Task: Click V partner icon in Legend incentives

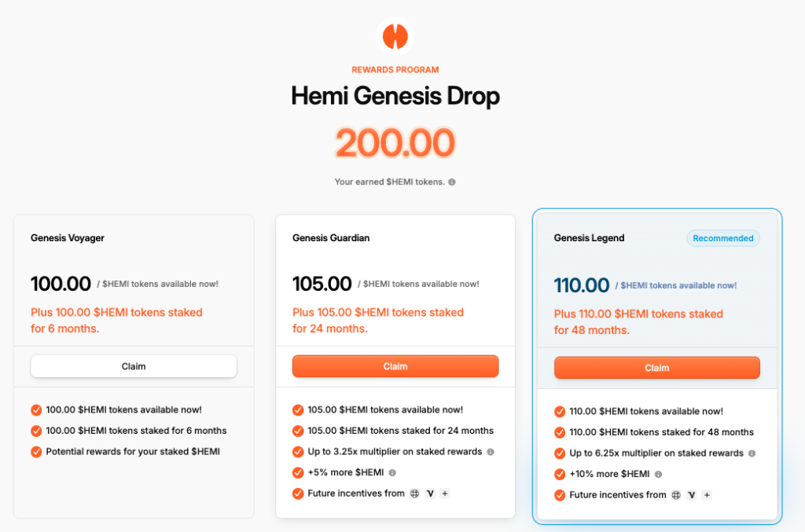Action: (692, 495)
